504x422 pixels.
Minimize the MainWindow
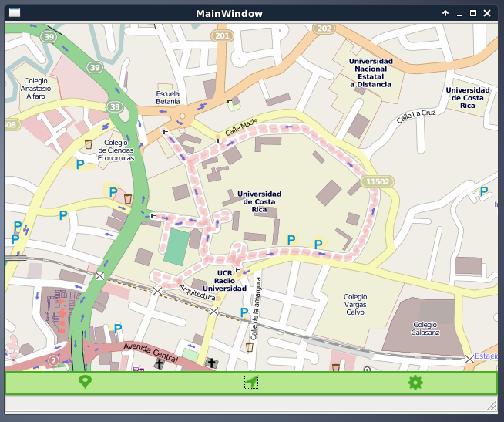click(x=459, y=14)
